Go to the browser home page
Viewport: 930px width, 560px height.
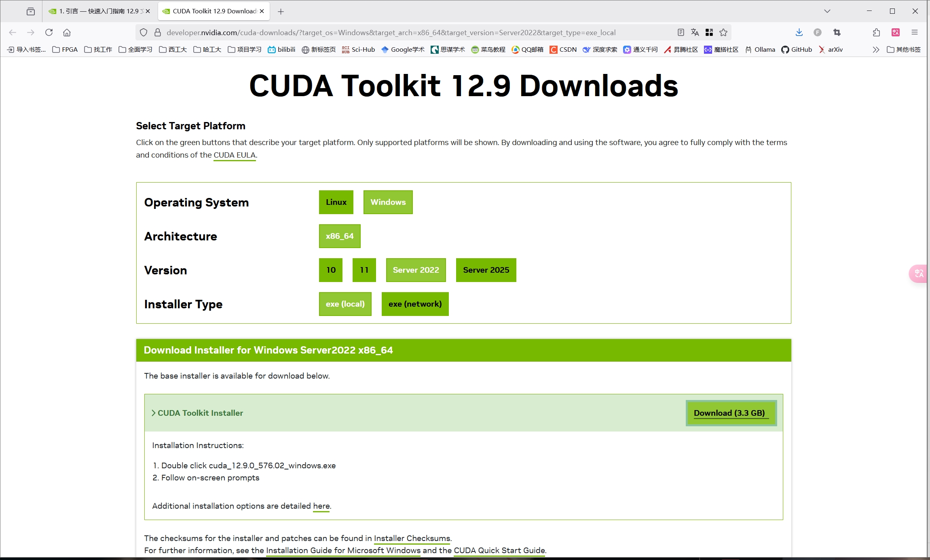[67, 32]
